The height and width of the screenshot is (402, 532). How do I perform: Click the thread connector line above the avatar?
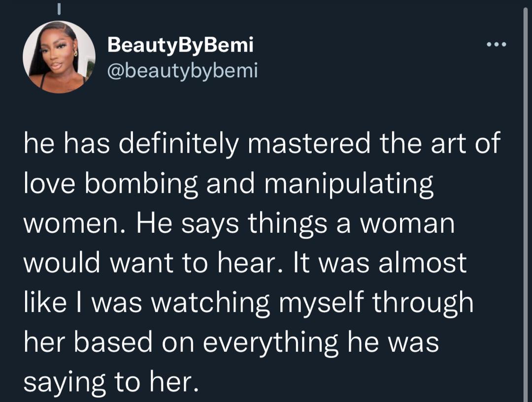(59, 8)
